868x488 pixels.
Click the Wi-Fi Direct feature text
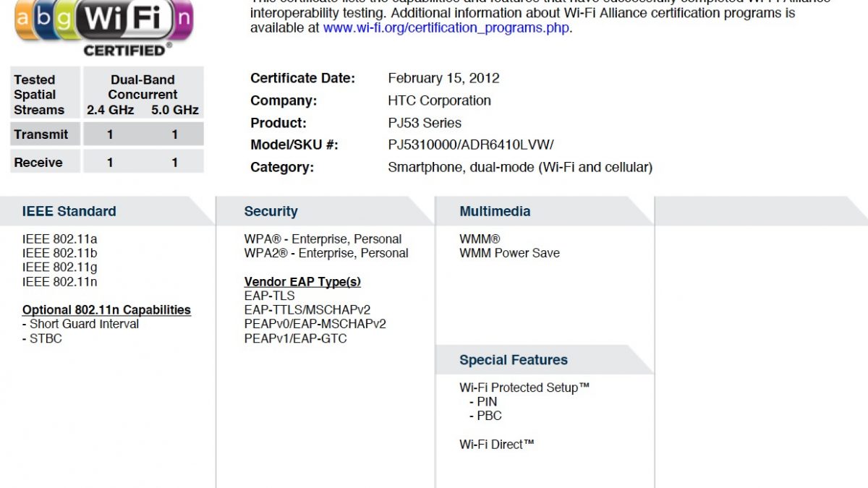point(496,445)
